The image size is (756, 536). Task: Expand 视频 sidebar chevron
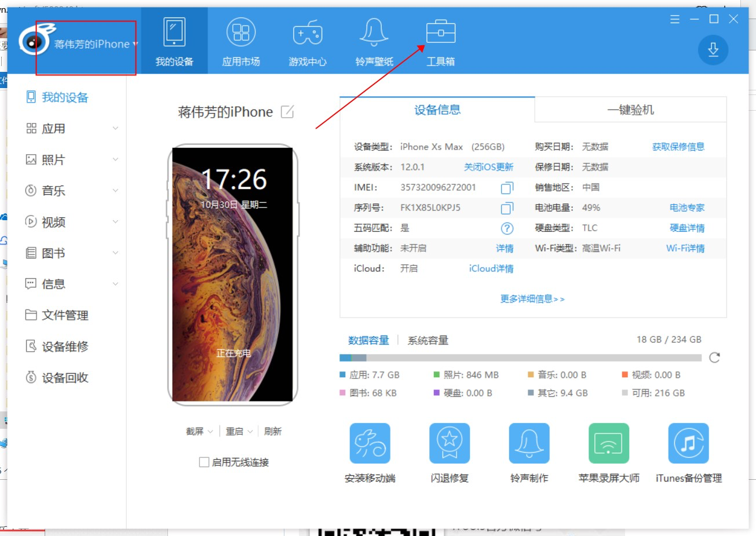[115, 222]
